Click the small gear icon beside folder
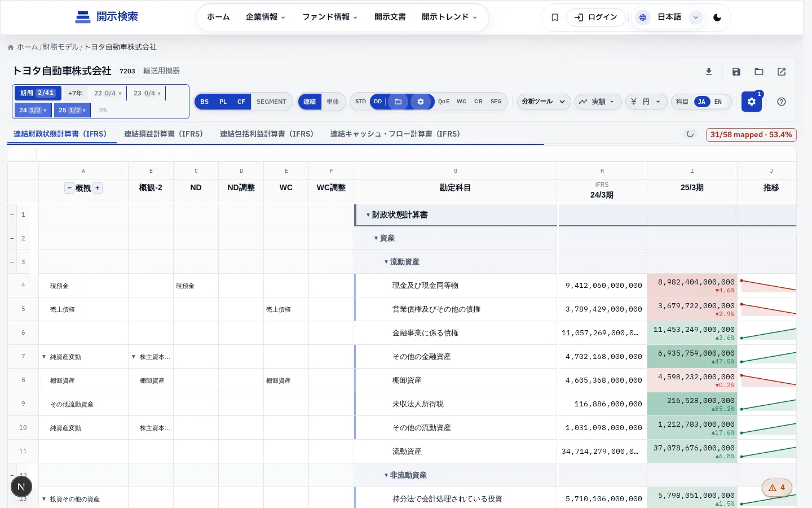 point(421,102)
